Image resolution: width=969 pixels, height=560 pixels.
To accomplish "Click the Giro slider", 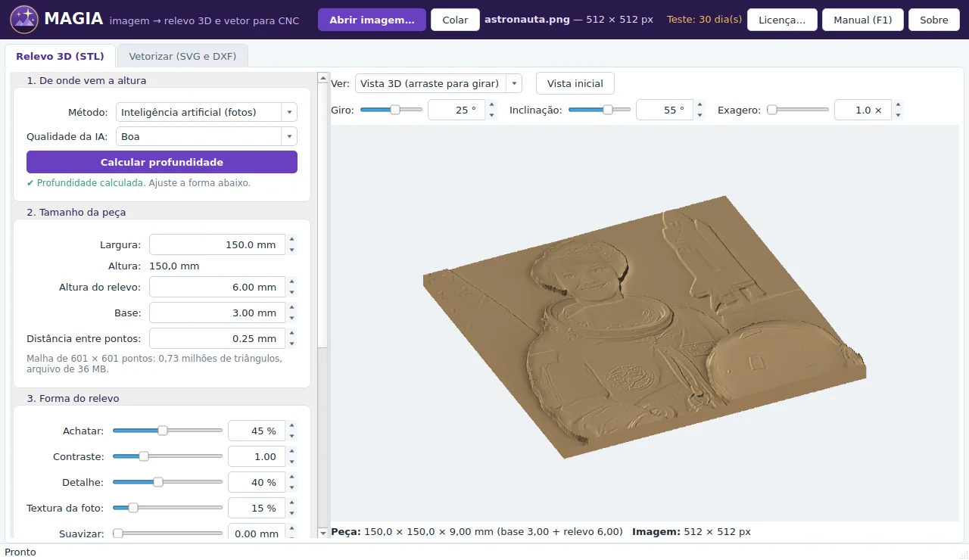I will (391, 110).
